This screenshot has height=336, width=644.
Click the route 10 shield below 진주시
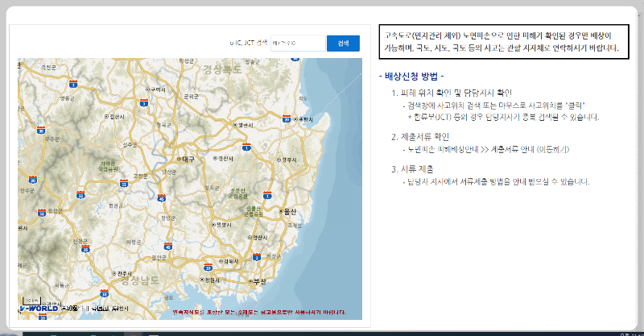coord(105,293)
